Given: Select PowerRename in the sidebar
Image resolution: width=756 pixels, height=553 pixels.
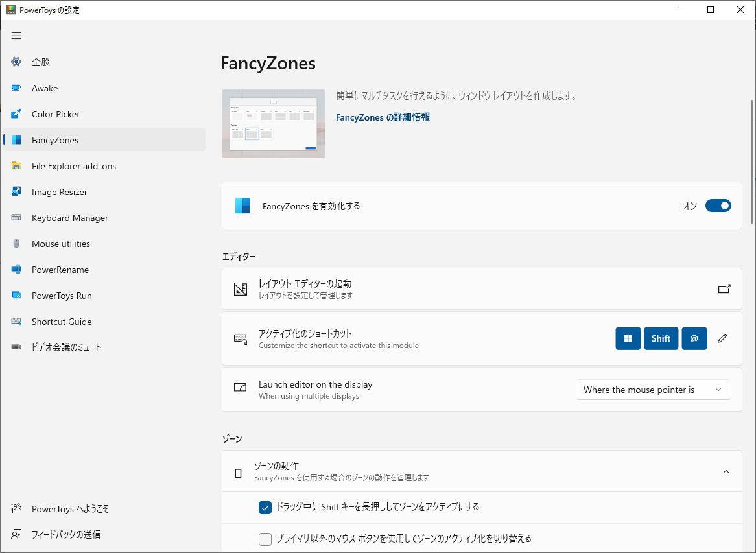Looking at the screenshot, I should point(104,270).
